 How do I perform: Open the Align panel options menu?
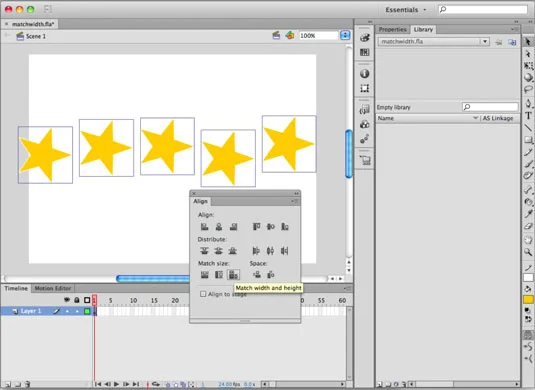click(294, 201)
